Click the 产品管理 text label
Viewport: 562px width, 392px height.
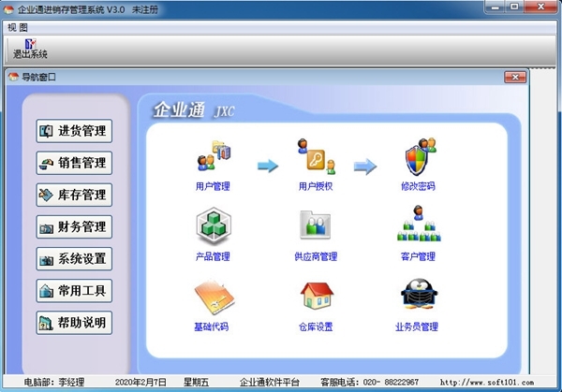point(213,256)
